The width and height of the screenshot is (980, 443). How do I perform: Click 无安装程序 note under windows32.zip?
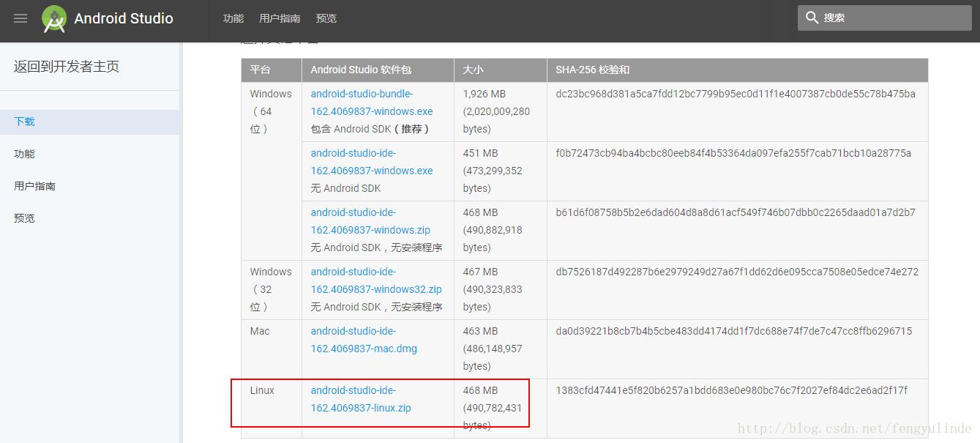pyautogui.click(x=416, y=307)
